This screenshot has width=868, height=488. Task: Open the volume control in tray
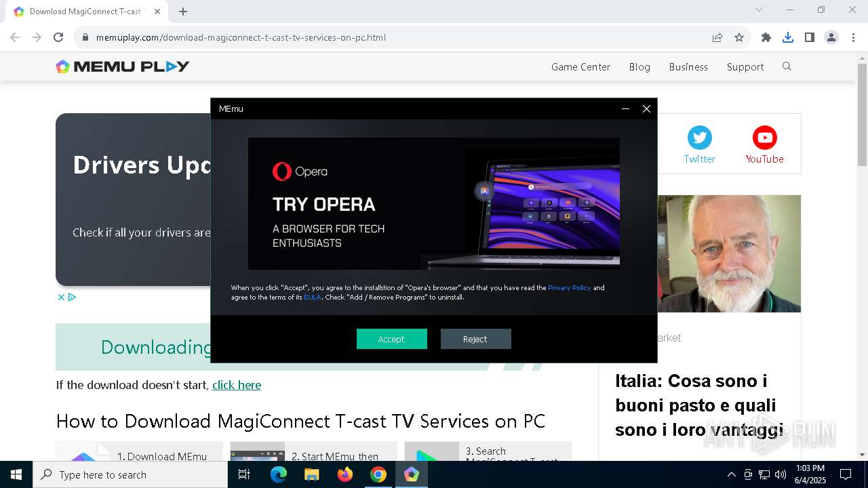coord(781,474)
